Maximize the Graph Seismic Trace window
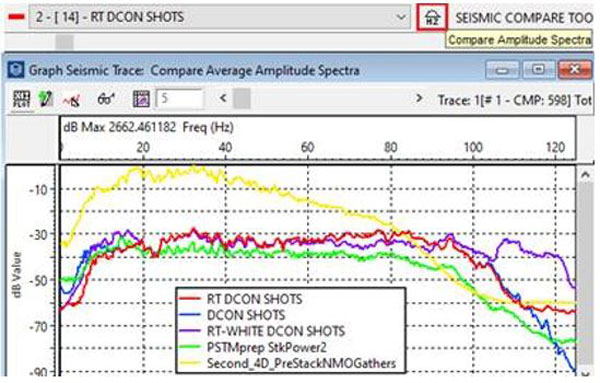 click(x=538, y=70)
